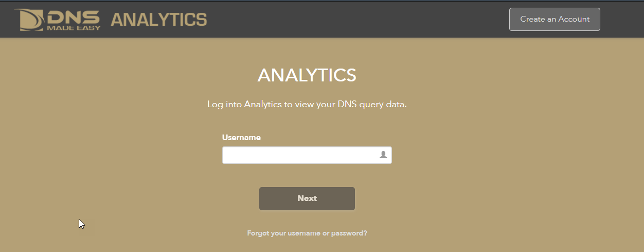Click the bold DNS letters in the logo
644x252 pixels.
tap(74, 16)
